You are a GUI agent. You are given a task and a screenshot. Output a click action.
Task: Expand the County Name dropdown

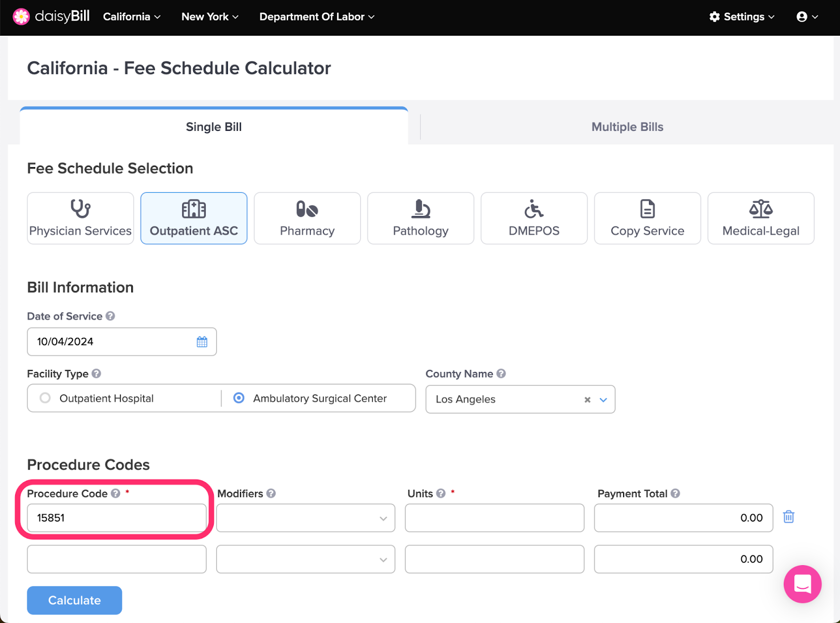603,400
